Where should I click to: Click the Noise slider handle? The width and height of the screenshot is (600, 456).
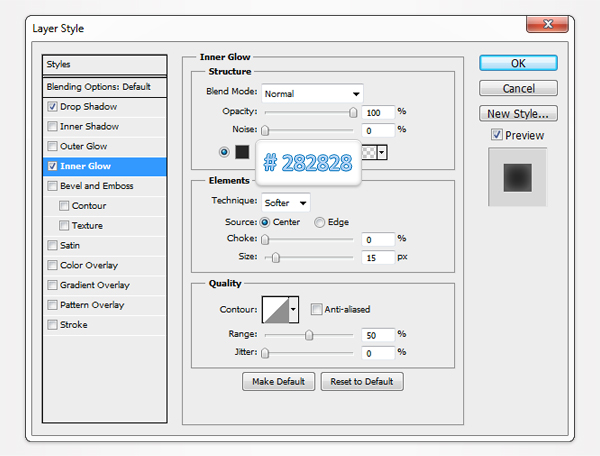[x=265, y=130]
